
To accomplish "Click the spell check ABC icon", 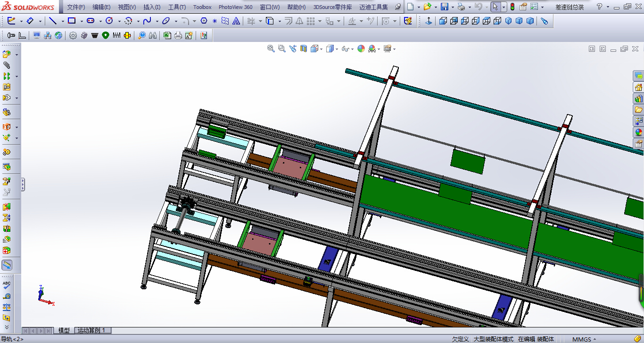I will coord(7,286).
